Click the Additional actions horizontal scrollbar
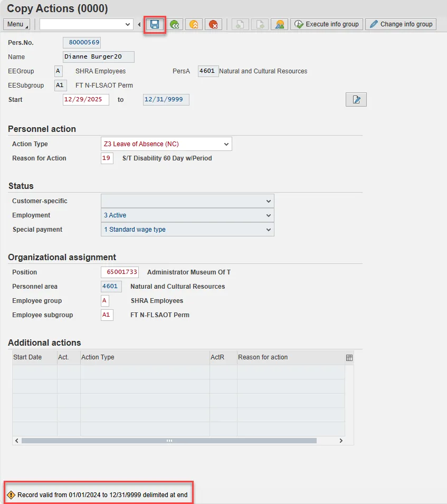The height and width of the screenshot is (504, 447). tap(169, 441)
